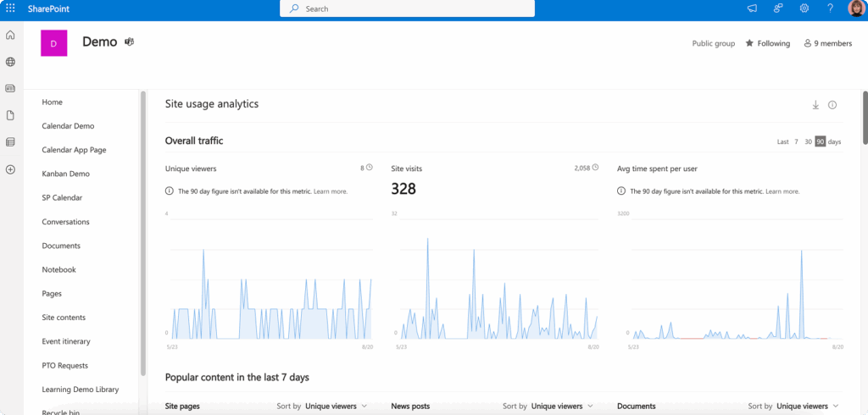Open the Settings gear icon

804,8
